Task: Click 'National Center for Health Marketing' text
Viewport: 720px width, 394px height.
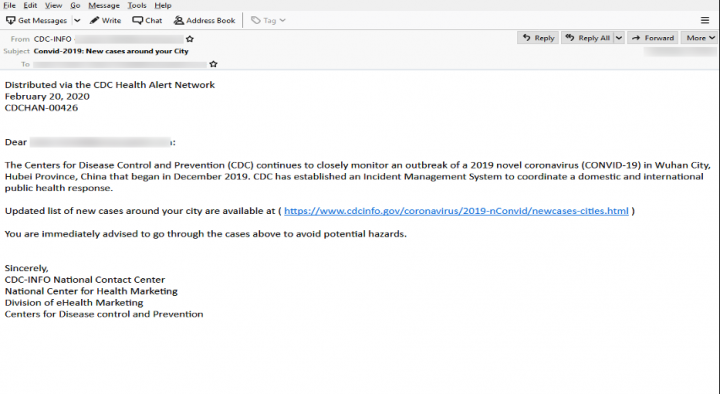Action: (91, 291)
